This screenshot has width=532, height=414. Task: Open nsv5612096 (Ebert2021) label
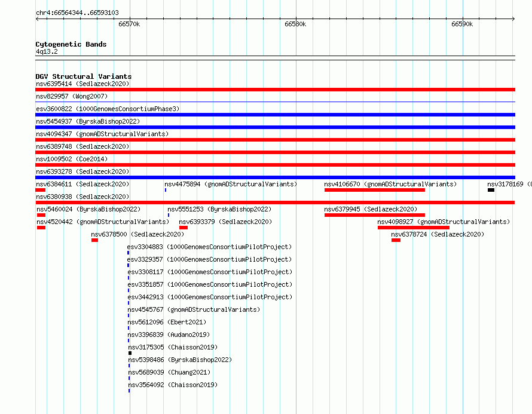167,322
